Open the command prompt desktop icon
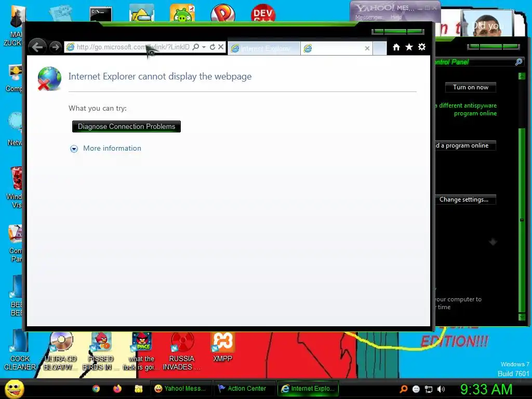 tap(101, 14)
